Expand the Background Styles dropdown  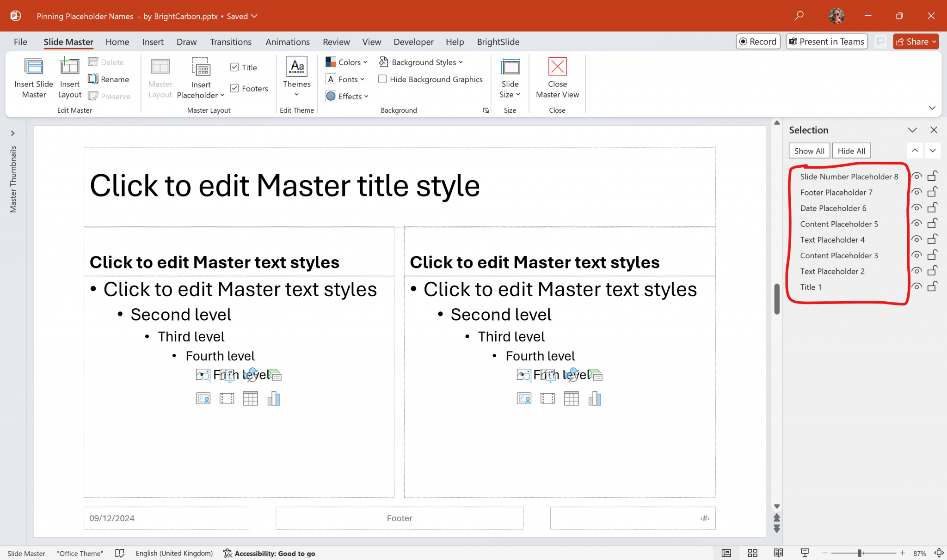point(421,62)
